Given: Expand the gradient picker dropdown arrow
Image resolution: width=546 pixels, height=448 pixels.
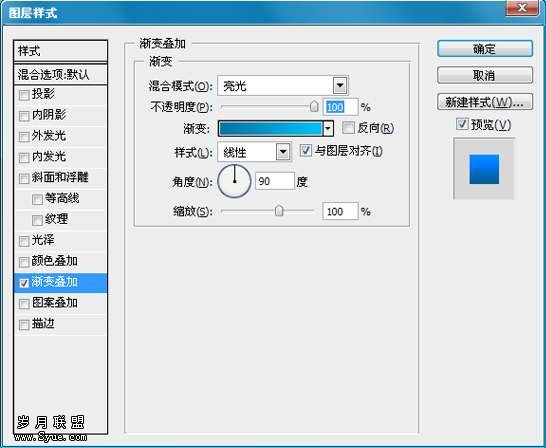Looking at the screenshot, I should [x=328, y=128].
